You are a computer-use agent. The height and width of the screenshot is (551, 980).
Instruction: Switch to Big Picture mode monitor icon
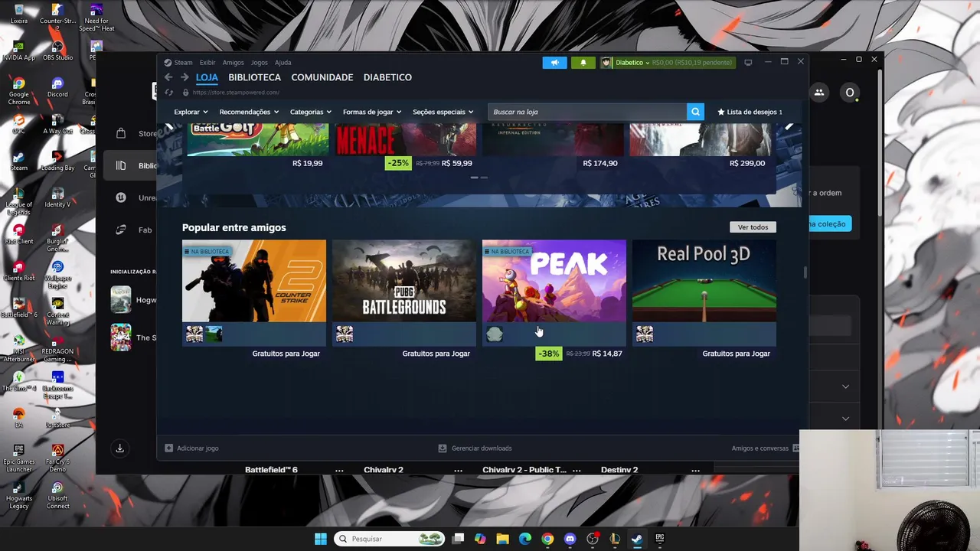748,63
